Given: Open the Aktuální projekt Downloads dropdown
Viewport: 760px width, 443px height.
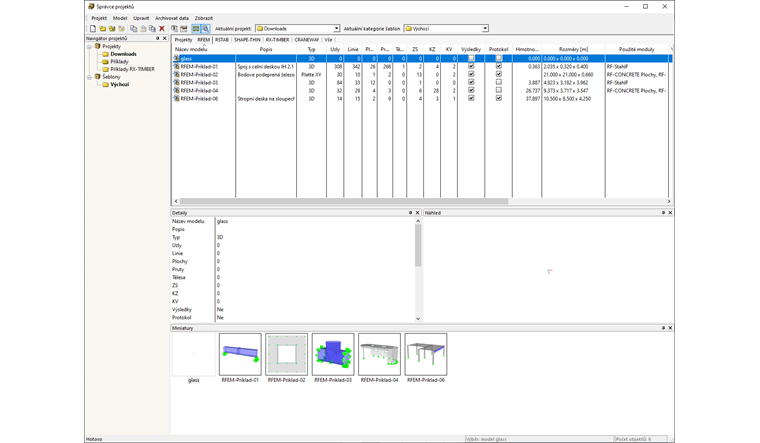Looking at the screenshot, I should tap(336, 29).
